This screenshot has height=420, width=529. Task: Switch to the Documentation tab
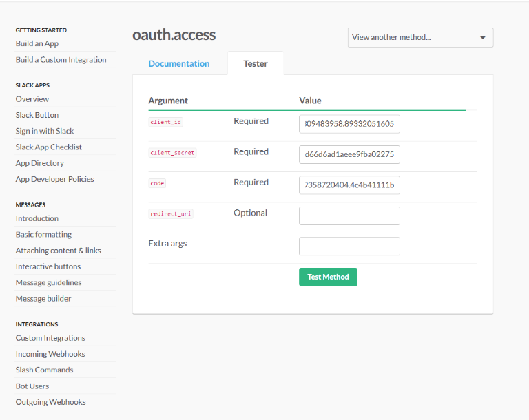(179, 64)
